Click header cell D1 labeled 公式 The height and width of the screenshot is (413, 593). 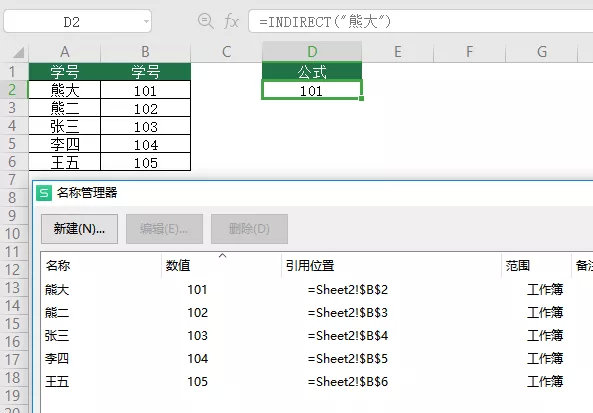tap(312, 71)
